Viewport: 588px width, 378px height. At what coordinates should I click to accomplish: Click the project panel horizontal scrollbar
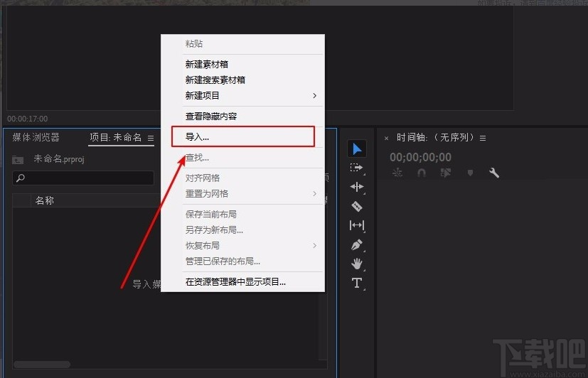coord(42,364)
